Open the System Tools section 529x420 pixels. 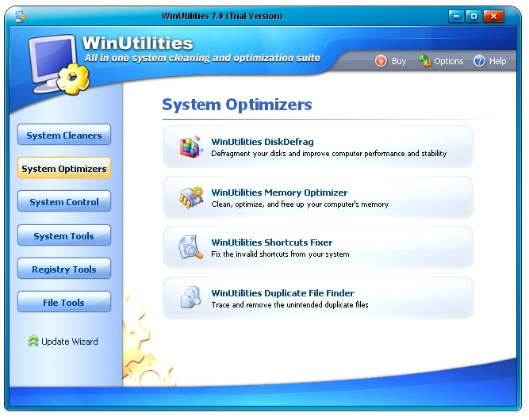[64, 235]
